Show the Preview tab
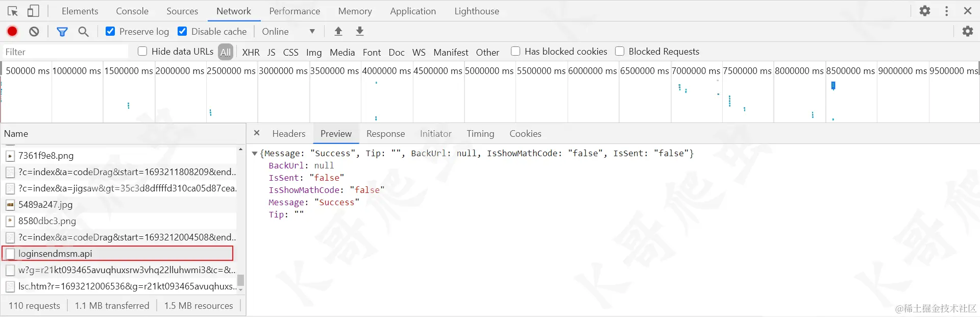The image size is (980, 317). (336, 134)
